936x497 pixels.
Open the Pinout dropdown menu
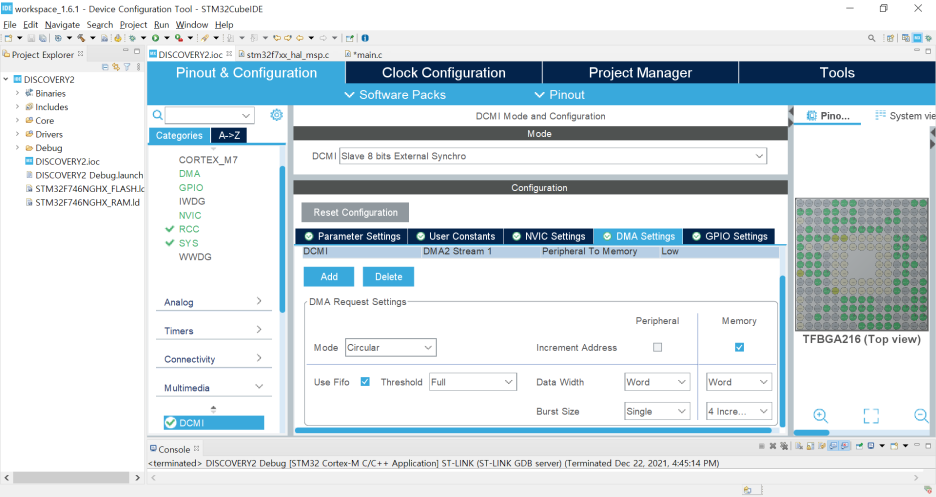559,95
